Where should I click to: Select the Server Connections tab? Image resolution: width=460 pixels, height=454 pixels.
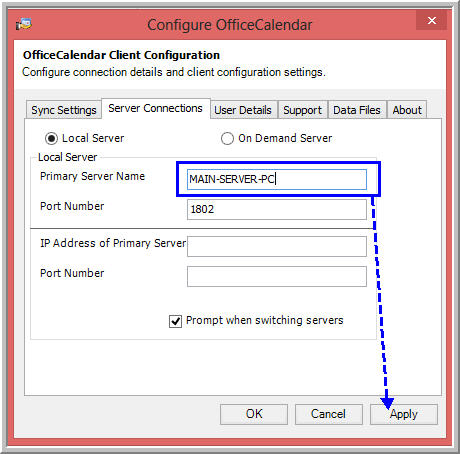(x=156, y=108)
